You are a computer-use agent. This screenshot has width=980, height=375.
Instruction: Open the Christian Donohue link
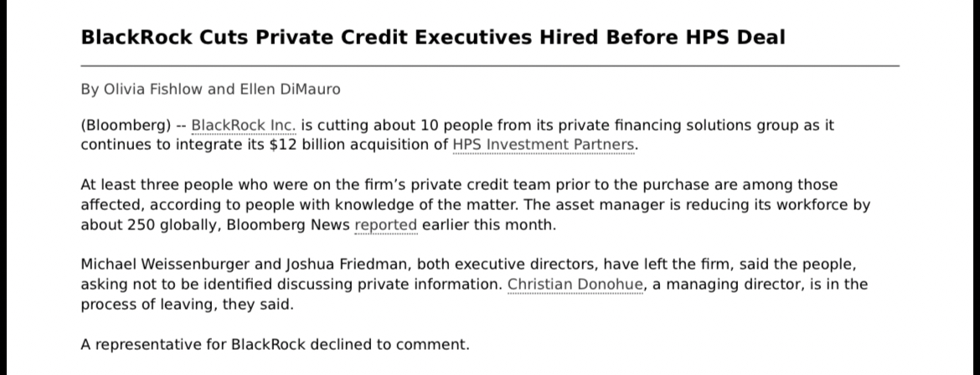[575, 285]
